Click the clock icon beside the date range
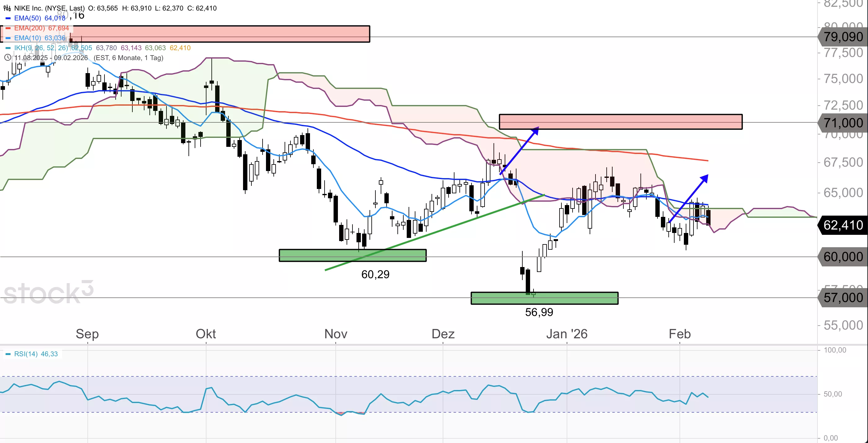The width and height of the screenshot is (868, 443). 7,58
